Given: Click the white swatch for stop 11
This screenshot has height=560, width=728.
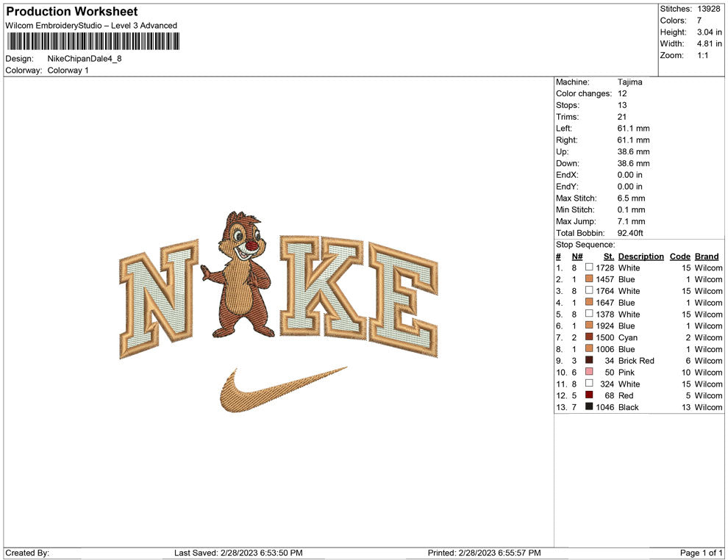Looking at the screenshot, I should (x=589, y=383).
